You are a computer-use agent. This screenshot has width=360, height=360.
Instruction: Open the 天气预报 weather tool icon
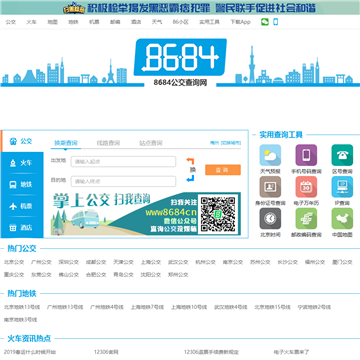click(x=270, y=155)
